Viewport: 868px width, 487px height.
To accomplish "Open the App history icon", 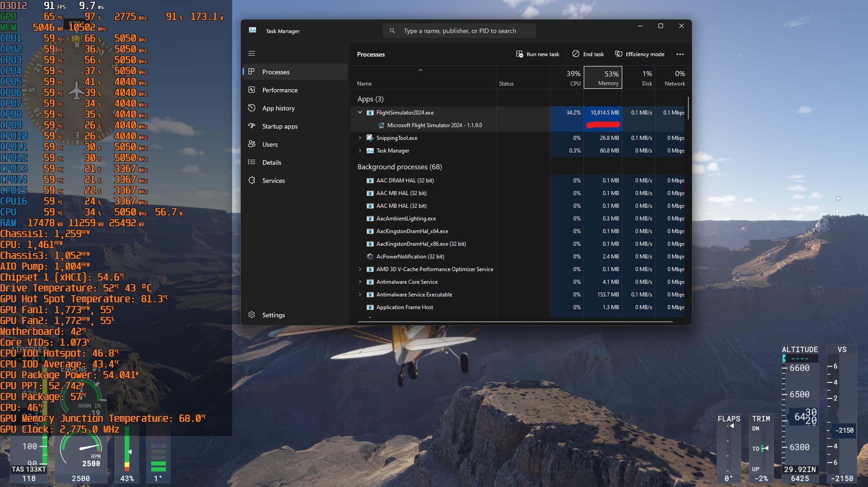I will [252, 108].
